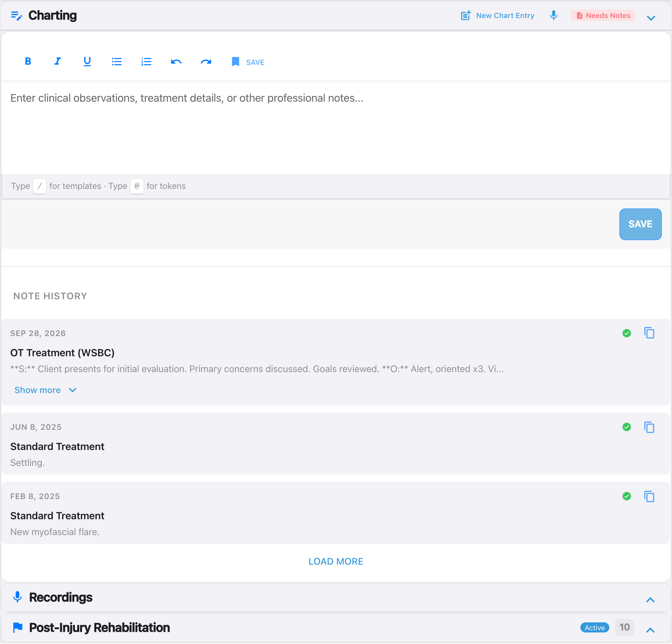Image resolution: width=672 pixels, height=644 pixels.
Task: Insert a numbered list
Action: pyautogui.click(x=146, y=62)
